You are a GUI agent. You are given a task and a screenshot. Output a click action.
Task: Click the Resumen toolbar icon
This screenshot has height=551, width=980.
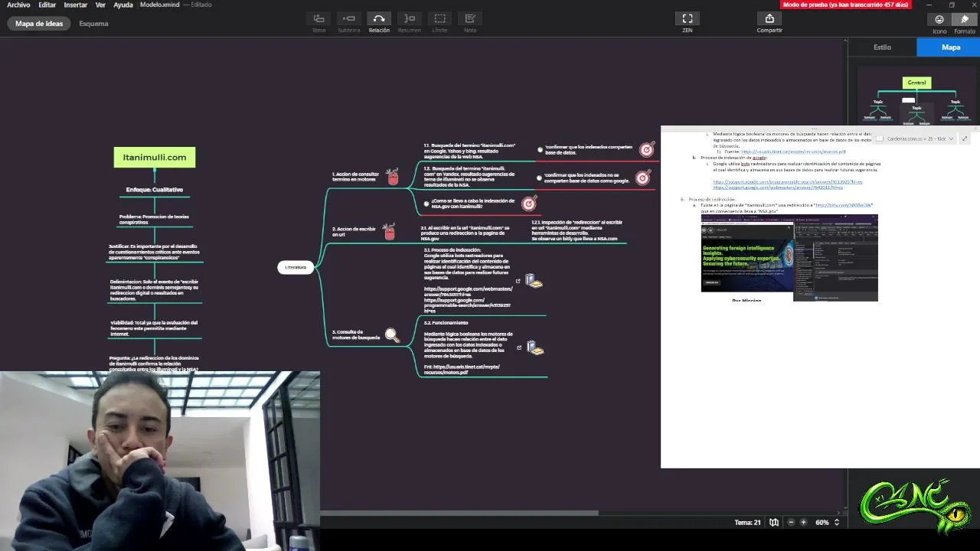[410, 18]
